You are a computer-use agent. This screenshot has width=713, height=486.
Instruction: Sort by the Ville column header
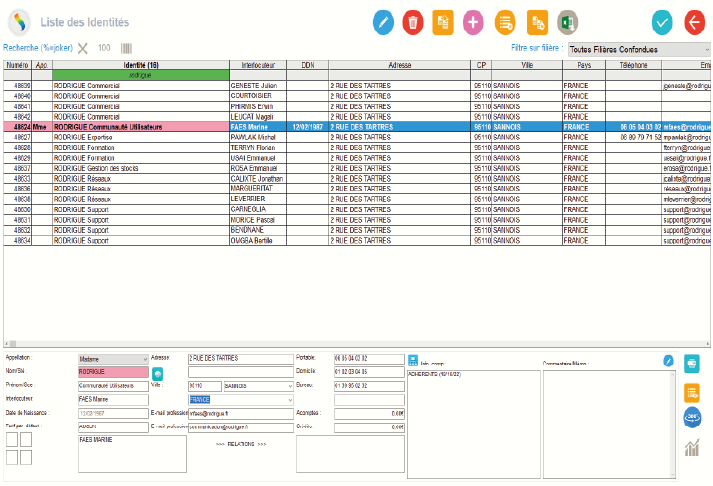point(527,65)
